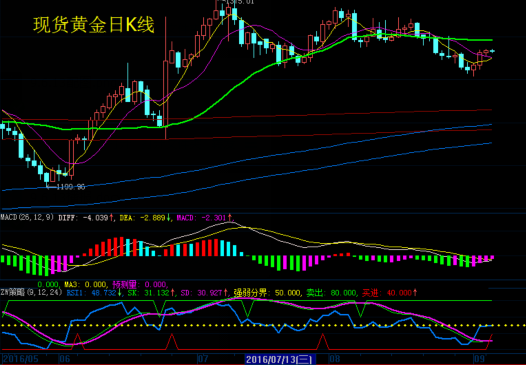
Task: Click the 卖出 80.000 threshold label
Action: coord(331,293)
